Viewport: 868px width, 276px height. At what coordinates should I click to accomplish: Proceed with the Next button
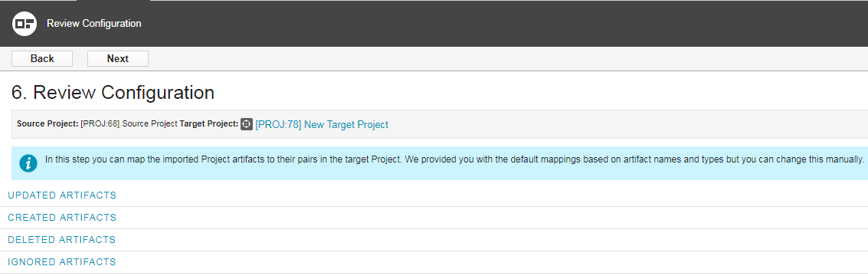(118, 59)
